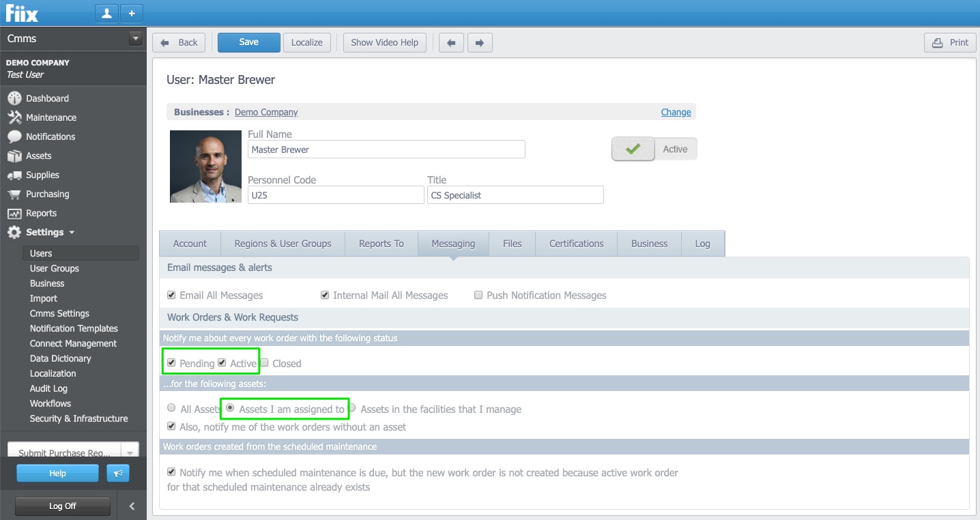
Task: Click the blue Save button
Action: tap(248, 42)
